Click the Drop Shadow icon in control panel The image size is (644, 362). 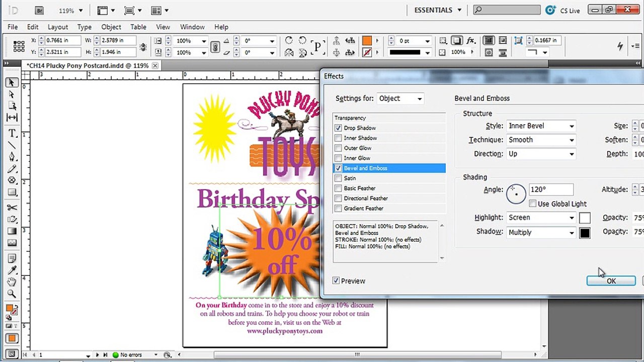[x=457, y=41]
